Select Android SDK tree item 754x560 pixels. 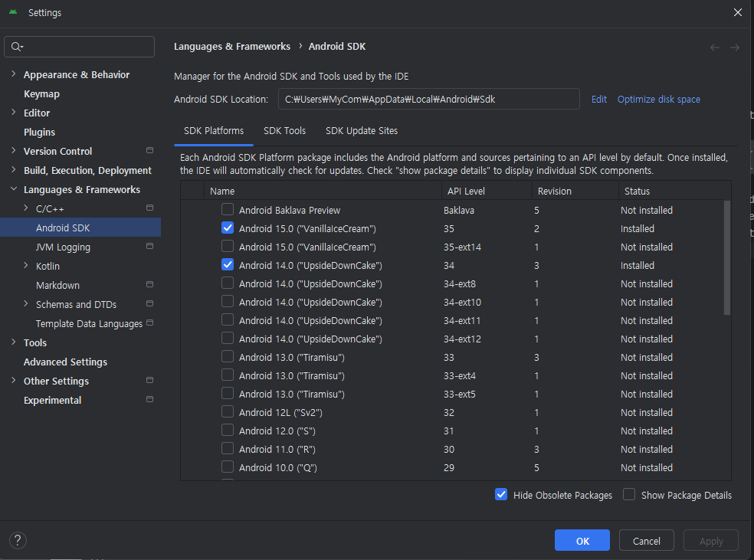(80, 228)
